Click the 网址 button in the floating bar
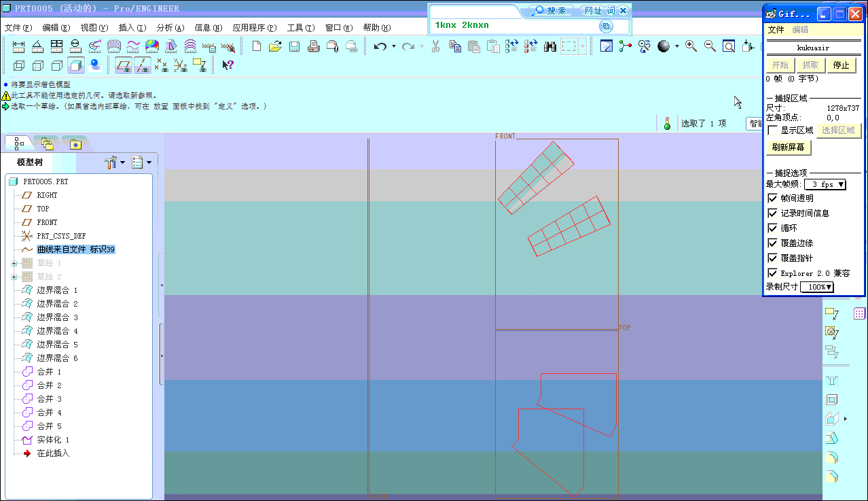This screenshot has width=868, height=501. coord(594,11)
